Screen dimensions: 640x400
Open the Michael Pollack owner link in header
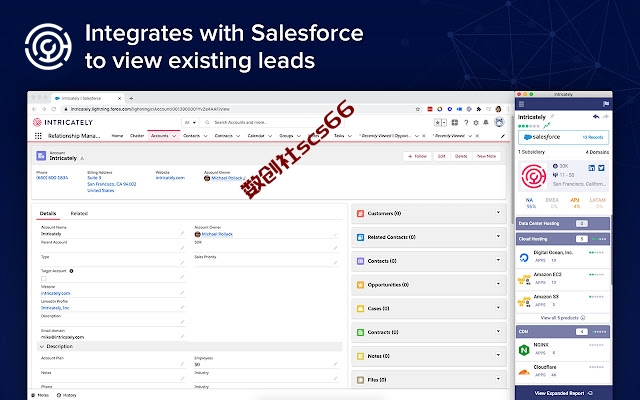click(227, 178)
